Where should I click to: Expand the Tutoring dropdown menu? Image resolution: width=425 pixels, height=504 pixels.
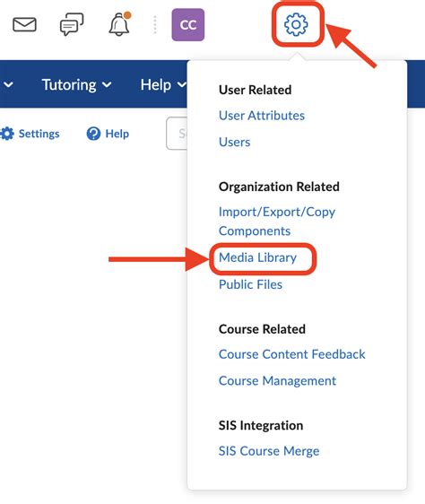pos(76,85)
